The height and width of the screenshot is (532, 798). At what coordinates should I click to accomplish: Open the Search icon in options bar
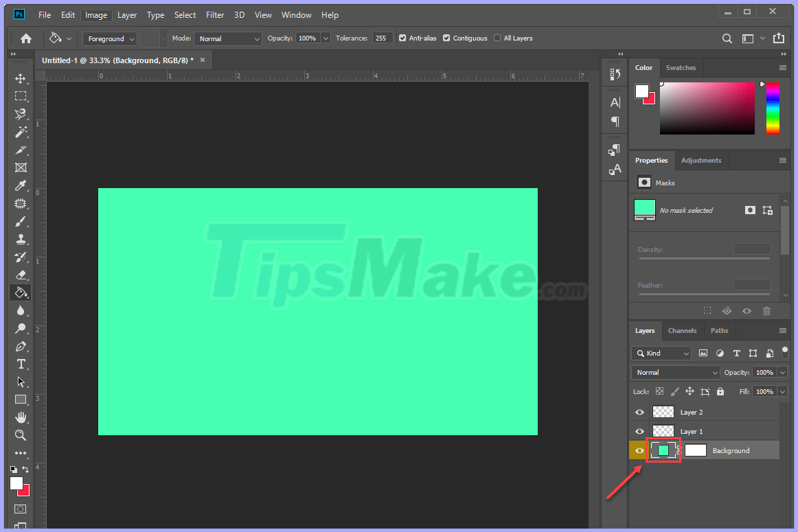click(x=727, y=38)
